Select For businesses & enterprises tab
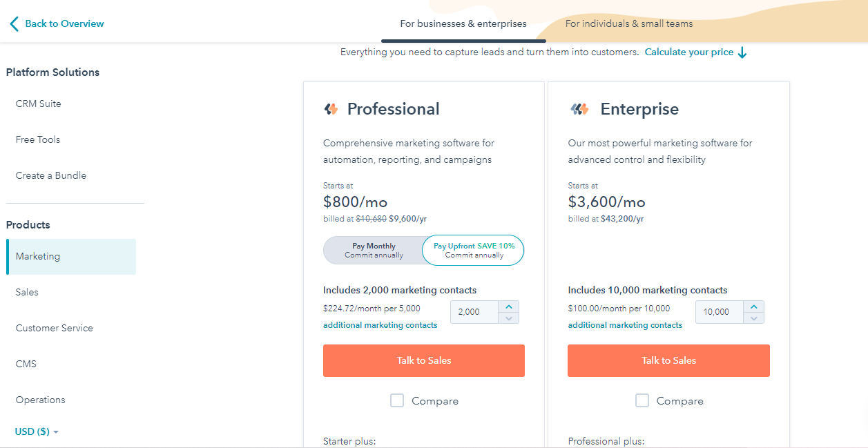 click(463, 23)
